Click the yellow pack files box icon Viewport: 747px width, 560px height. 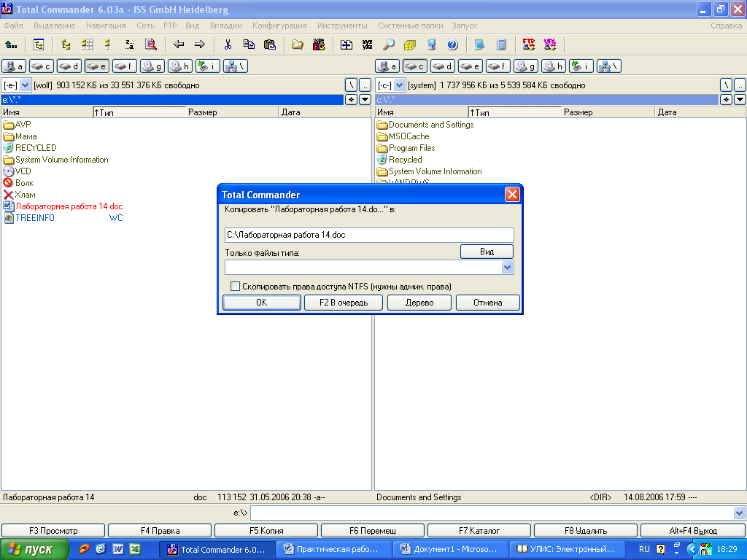click(410, 44)
